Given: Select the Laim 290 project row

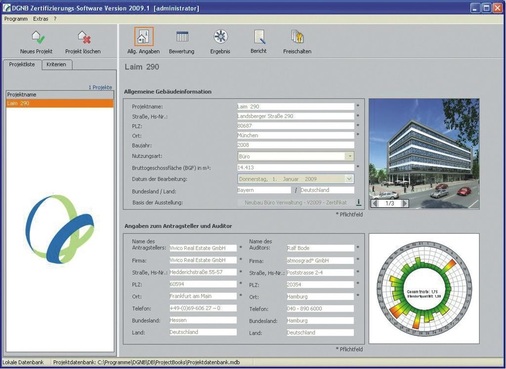Looking at the screenshot, I should (60, 103).
